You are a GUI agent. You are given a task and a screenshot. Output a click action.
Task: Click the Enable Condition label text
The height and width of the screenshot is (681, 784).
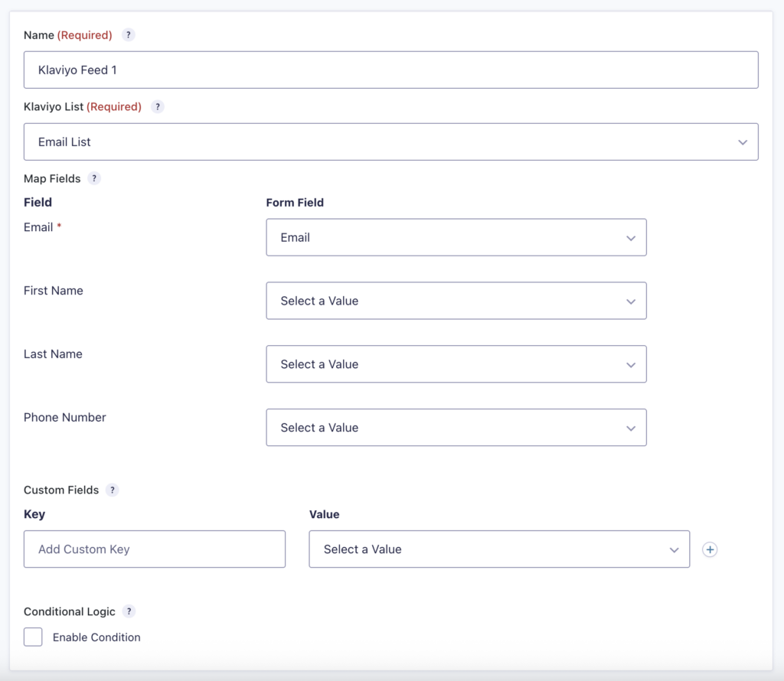click(96, 637)
